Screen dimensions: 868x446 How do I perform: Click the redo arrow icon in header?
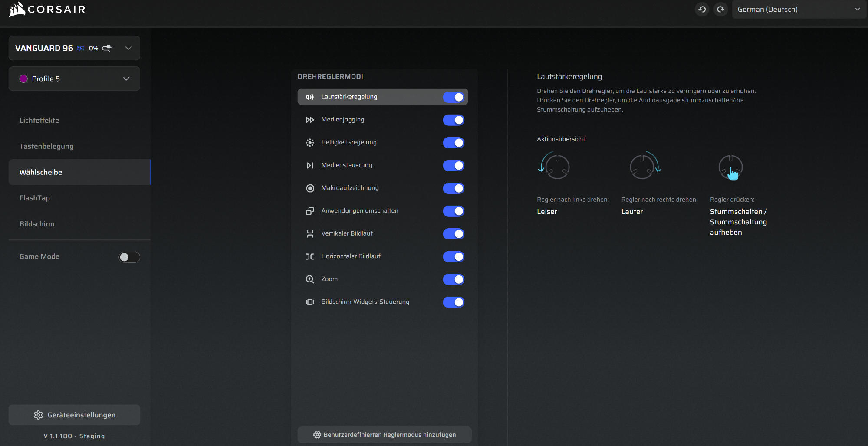point(720,9)
